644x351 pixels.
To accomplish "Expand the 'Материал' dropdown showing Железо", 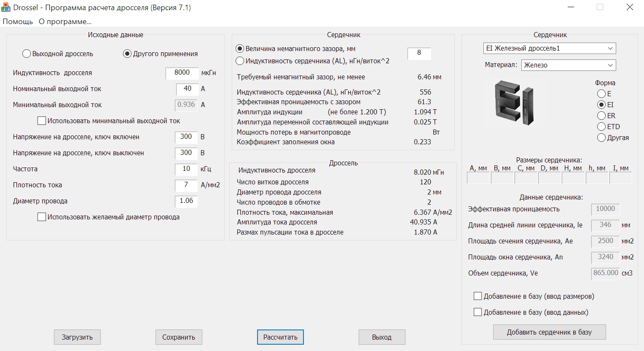I will pyautogui.click(x=568, y=65).
